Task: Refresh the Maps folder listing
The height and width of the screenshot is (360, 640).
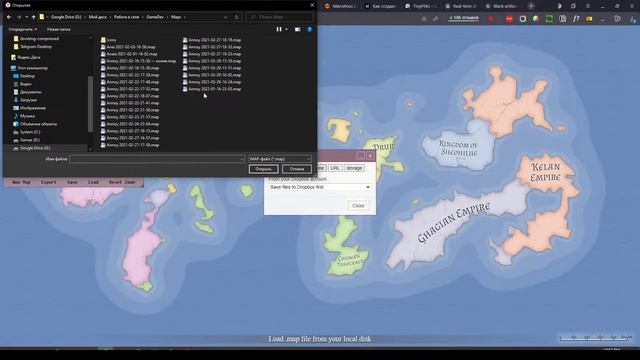Action: 237,17
